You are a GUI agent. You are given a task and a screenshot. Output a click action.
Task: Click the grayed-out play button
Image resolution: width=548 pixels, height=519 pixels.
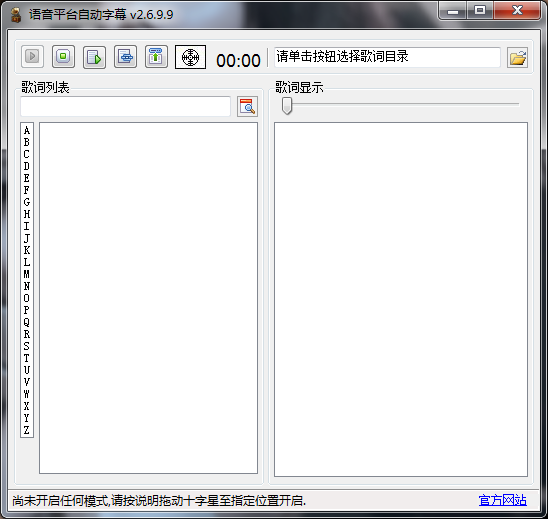tap(32, 56)
